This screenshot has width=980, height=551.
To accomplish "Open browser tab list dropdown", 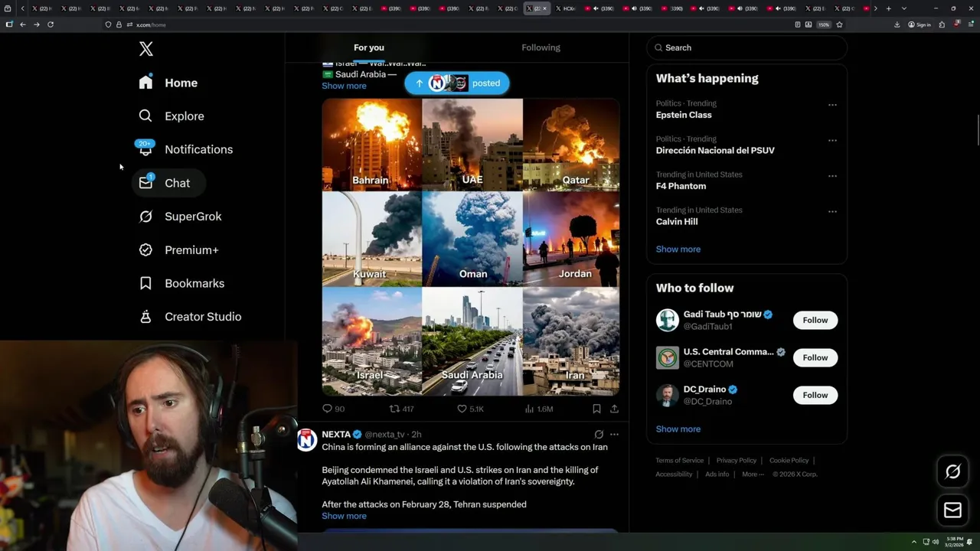I will pyautogui.click(x=904, y=8).
